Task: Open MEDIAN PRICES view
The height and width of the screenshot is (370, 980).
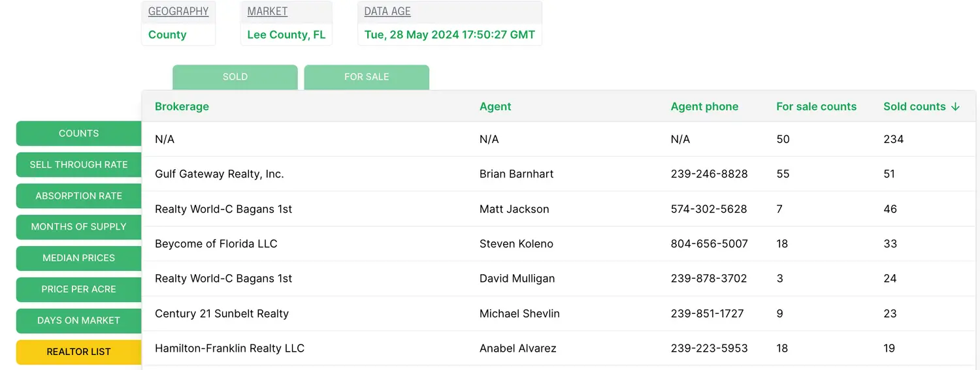Action: pos(79,258)
